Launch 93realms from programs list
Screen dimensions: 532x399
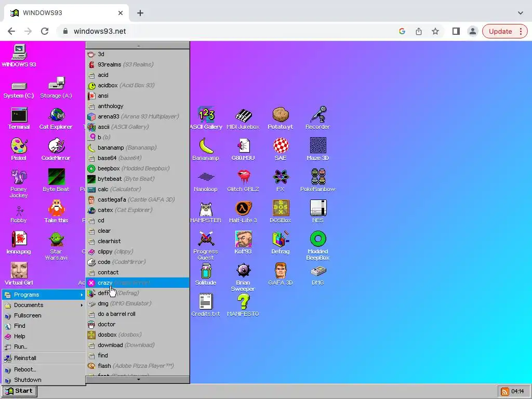tap(137, 64)
